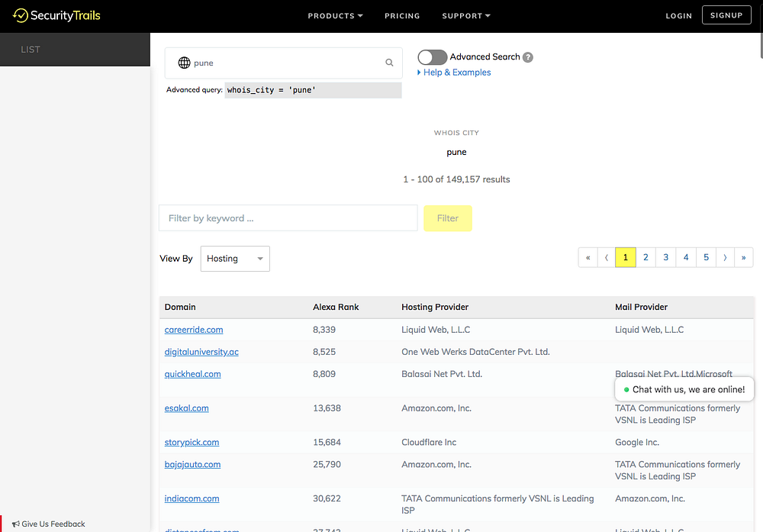Click the Mail Provider column header
This screenshot has height=532, width=763.
(642, 307)
